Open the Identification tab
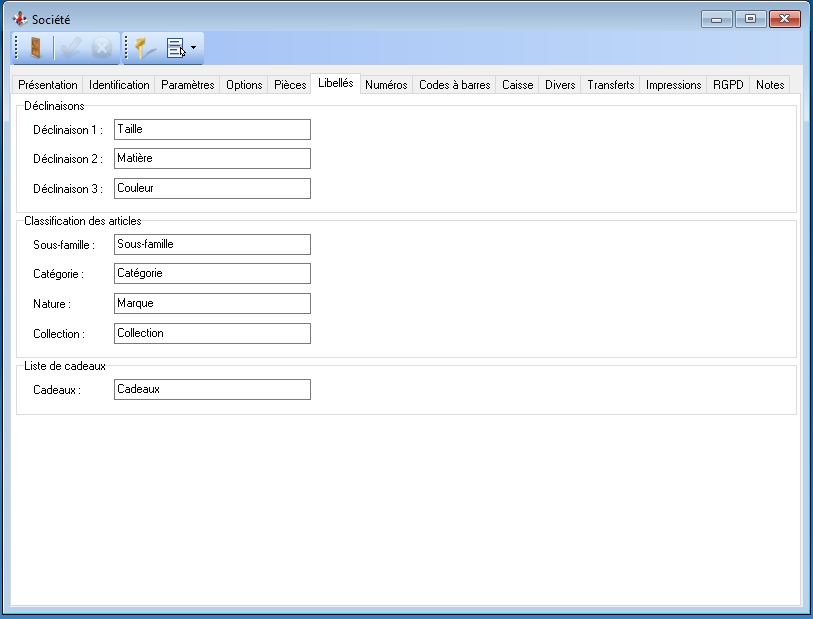Screen dimensions: 813x619 [119, 85]
